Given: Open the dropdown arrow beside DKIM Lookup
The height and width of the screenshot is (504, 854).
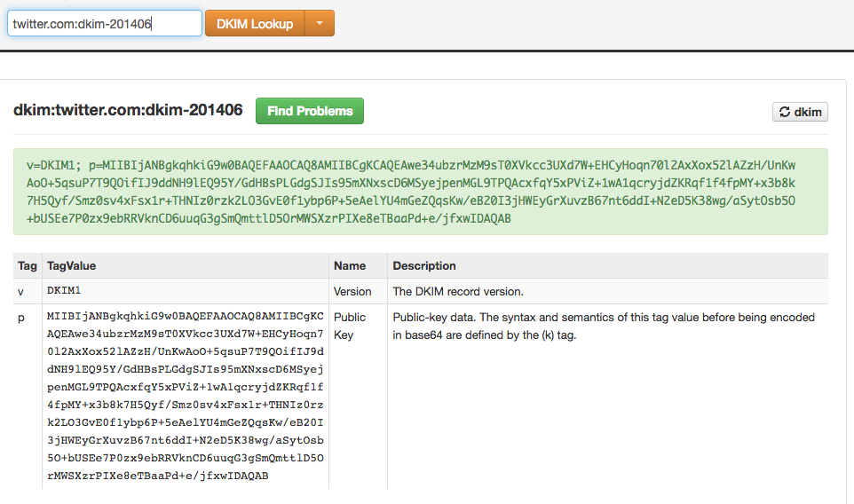Looking at the screenshot, I should pos(320,23).
